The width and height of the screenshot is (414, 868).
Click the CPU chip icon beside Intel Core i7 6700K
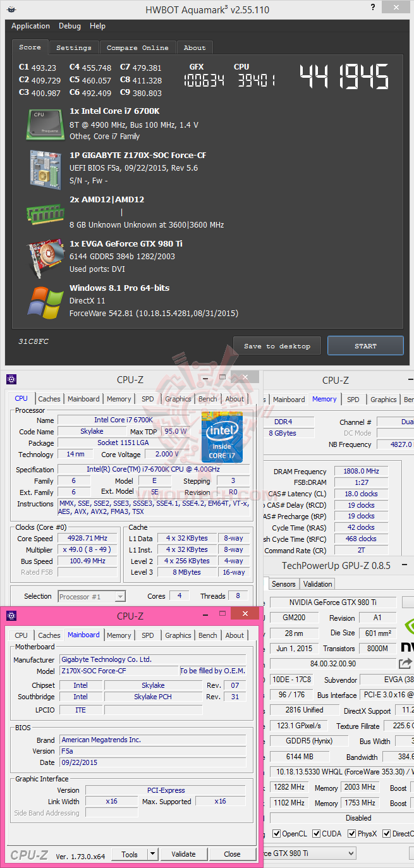point(45,124)
